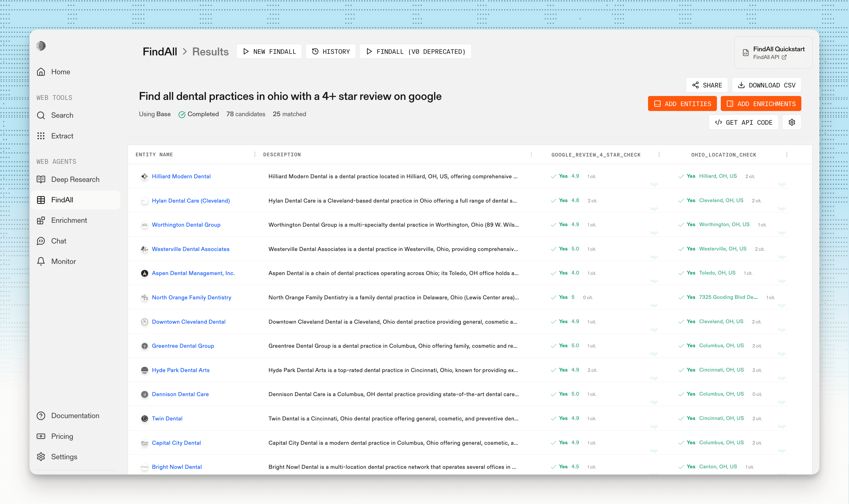Click the OHIO_LOCATION_CHECK column header

coord(723,155)
